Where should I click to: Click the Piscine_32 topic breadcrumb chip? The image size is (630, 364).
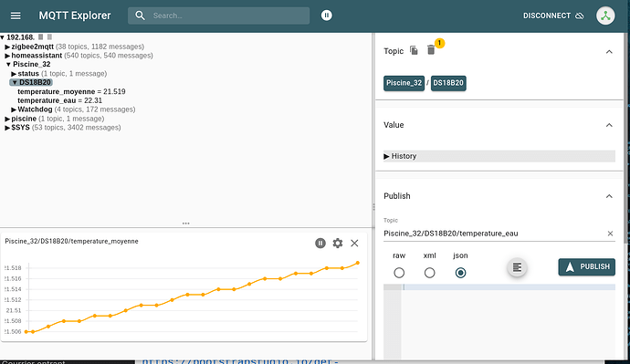[x=404, y=83]
